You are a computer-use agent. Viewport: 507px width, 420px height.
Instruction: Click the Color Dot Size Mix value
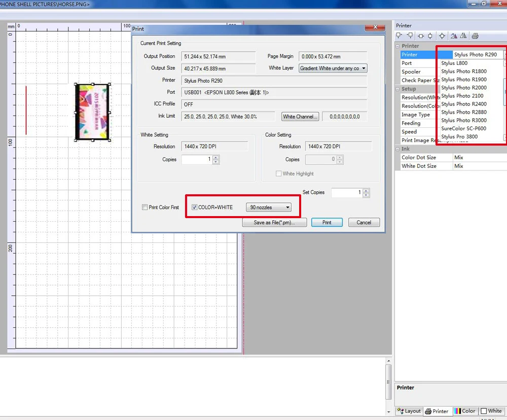coord(479,157)
